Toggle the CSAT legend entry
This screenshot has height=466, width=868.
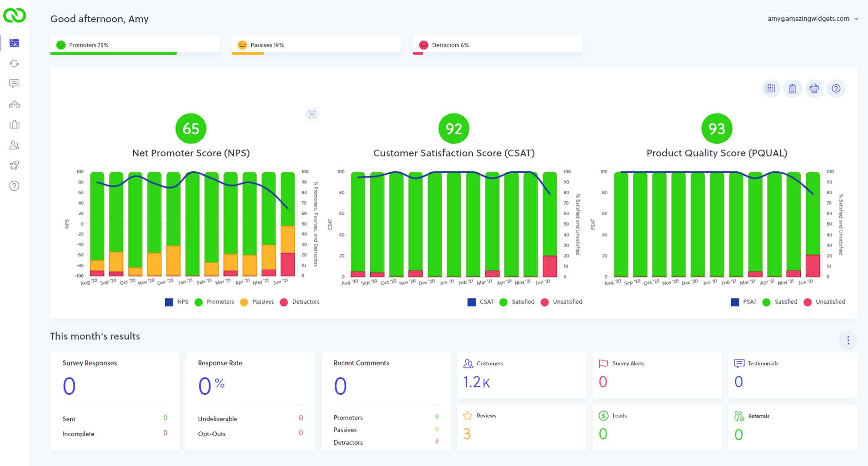480,302
